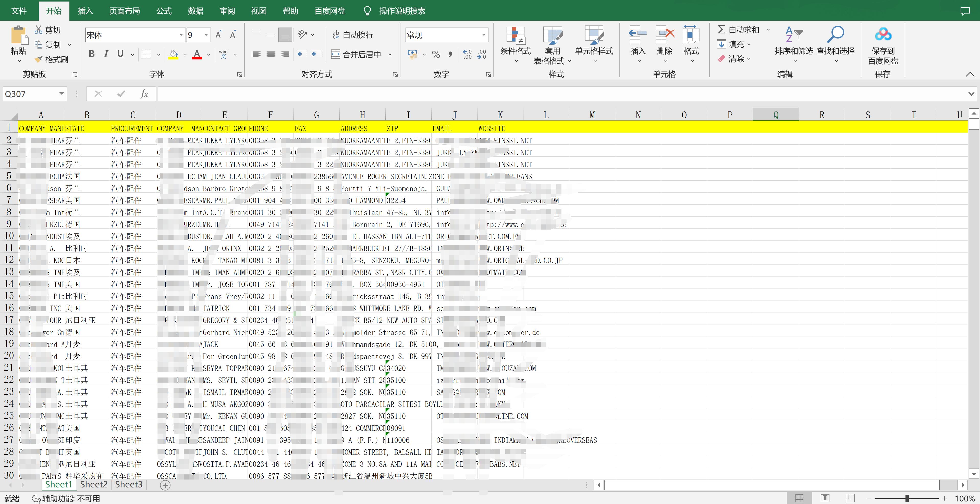Click the increase decimal places icon
Viewport: 980px width, 504px height.
click(467, 54)
